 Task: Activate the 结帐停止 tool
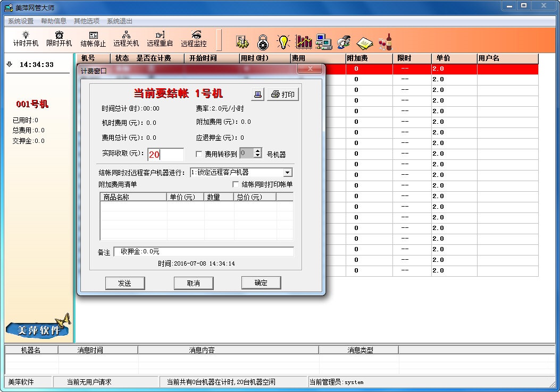(x=93, y=39)
